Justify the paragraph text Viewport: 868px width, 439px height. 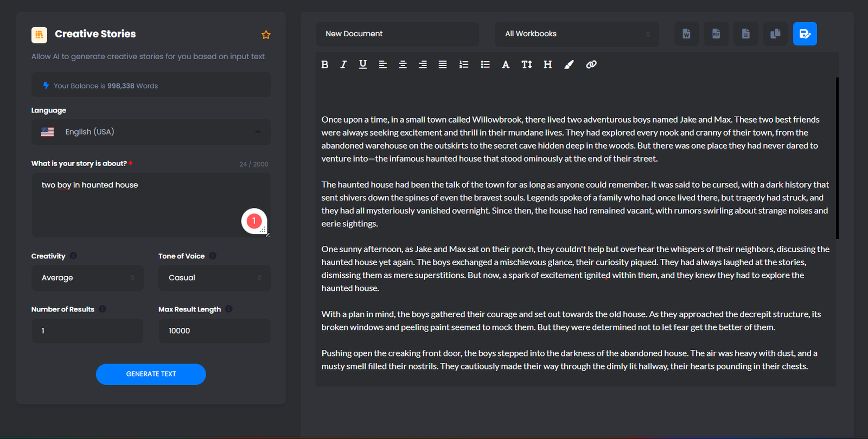pos(443,65)
